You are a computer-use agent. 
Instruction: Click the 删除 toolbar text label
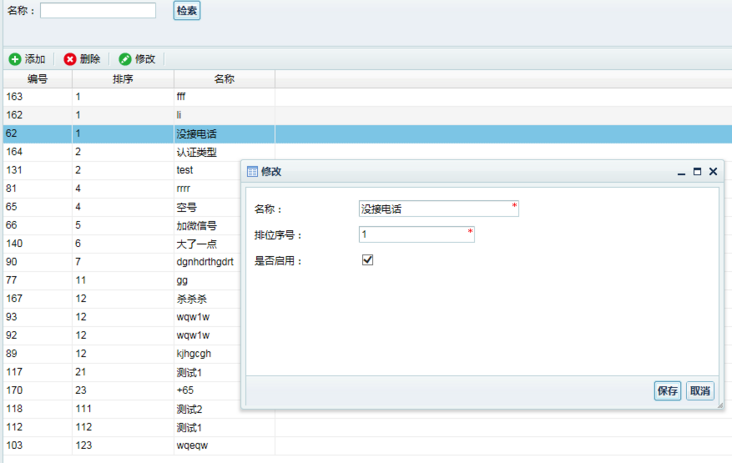[90, 59]
